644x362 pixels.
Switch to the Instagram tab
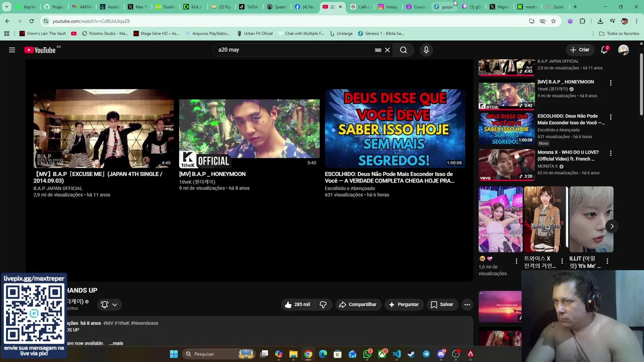387,7
